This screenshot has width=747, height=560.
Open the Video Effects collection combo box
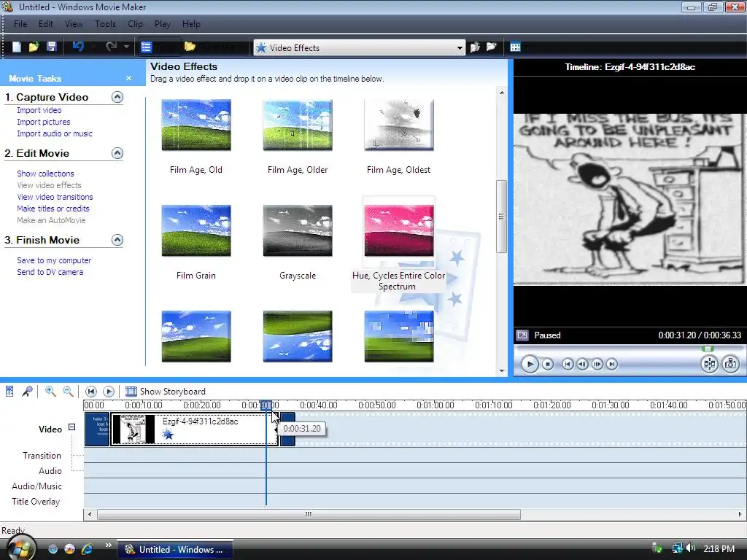click(359, 47)
